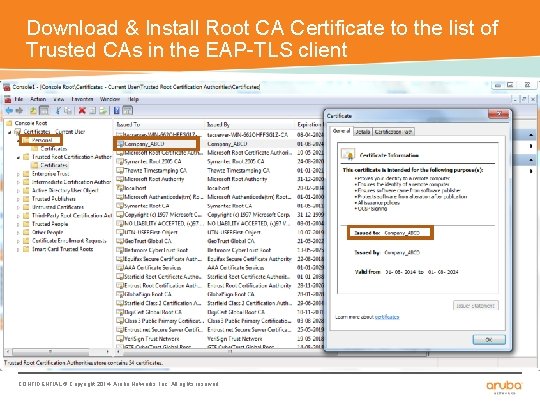Click certificate icon of Thawte Timestamping CA row
The height and width of the screenshot is (405, 540).
[x=120, y=170]
